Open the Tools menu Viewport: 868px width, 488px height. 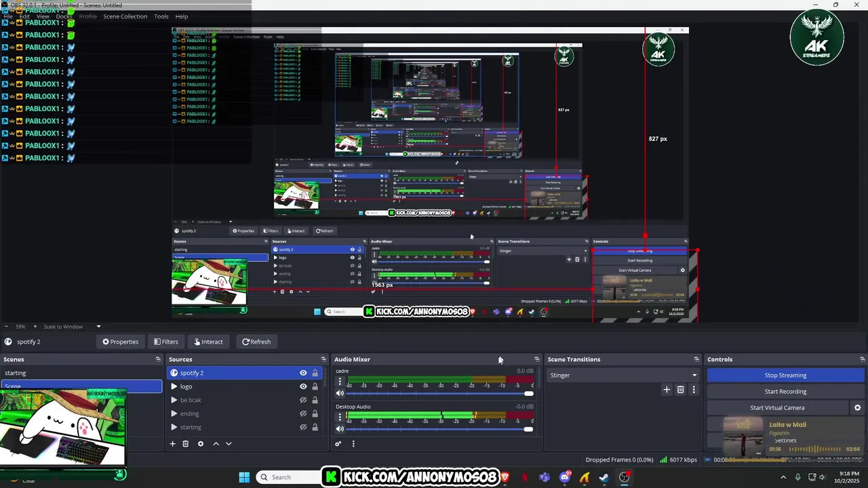click(161, 16)
